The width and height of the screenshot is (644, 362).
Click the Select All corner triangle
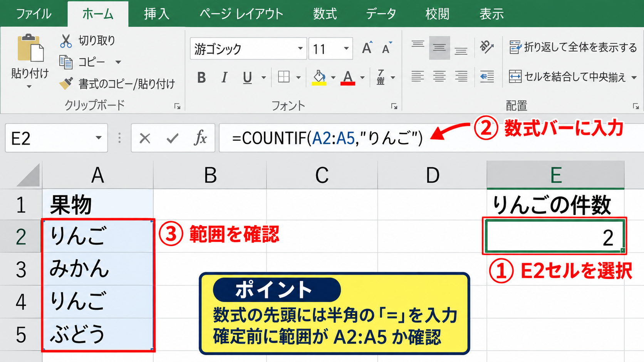28,175
